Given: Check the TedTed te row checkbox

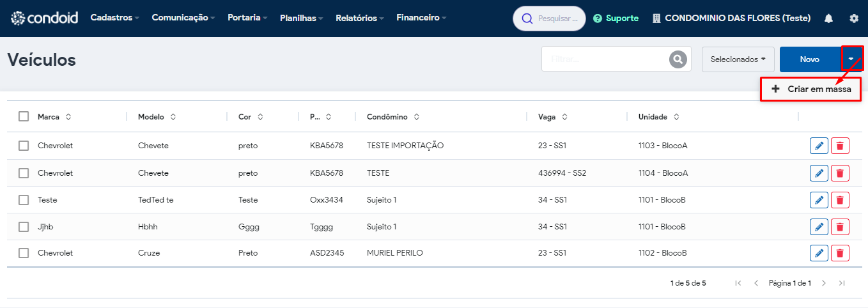Looking at the screenshot, I should 24,200.
